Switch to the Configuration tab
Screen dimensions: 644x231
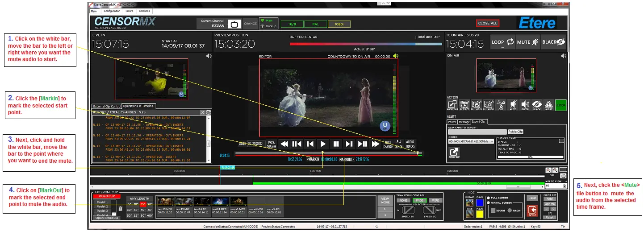tap(112, 11)
